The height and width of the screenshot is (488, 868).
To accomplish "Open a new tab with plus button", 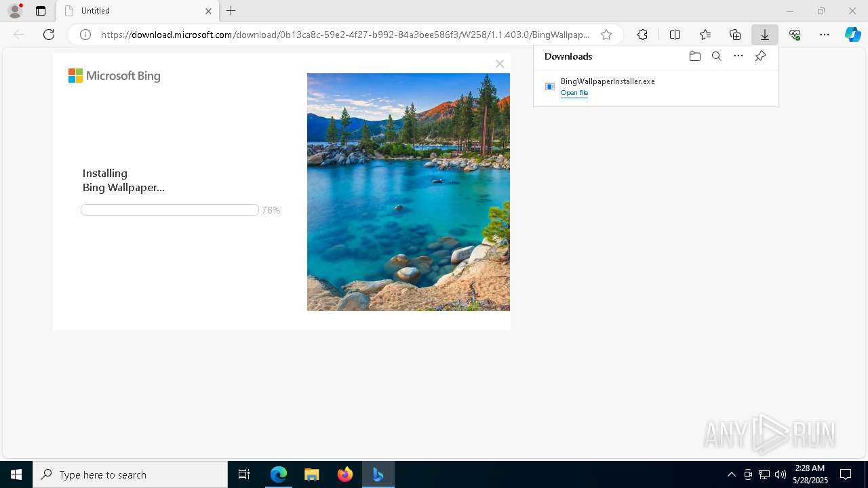I will (x=231, y=11).
